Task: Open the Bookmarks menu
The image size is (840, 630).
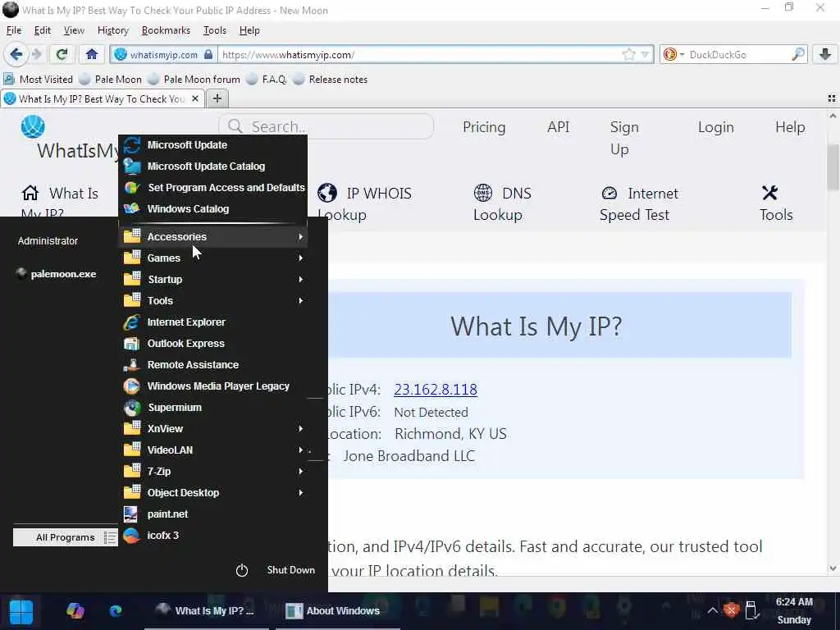Action: tap(166, 30)
